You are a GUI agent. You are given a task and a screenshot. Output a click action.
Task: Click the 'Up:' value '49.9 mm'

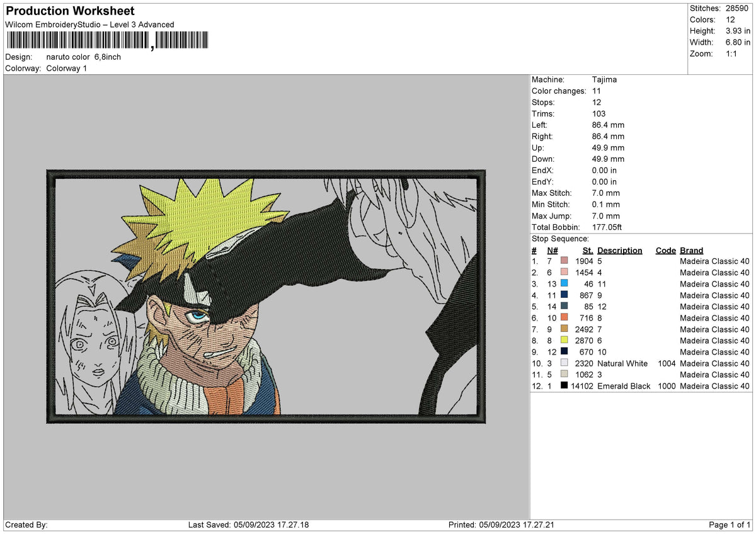click(609, 148)
